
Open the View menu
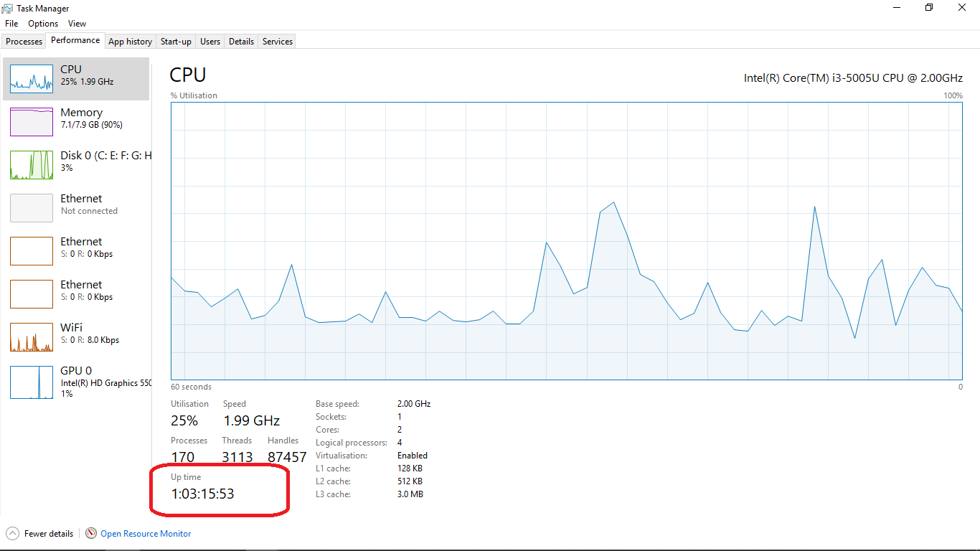(x=77, y=23)
